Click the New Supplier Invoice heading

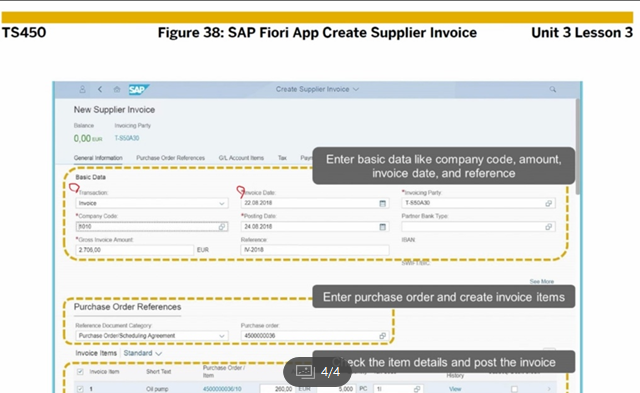pos(114,109)
